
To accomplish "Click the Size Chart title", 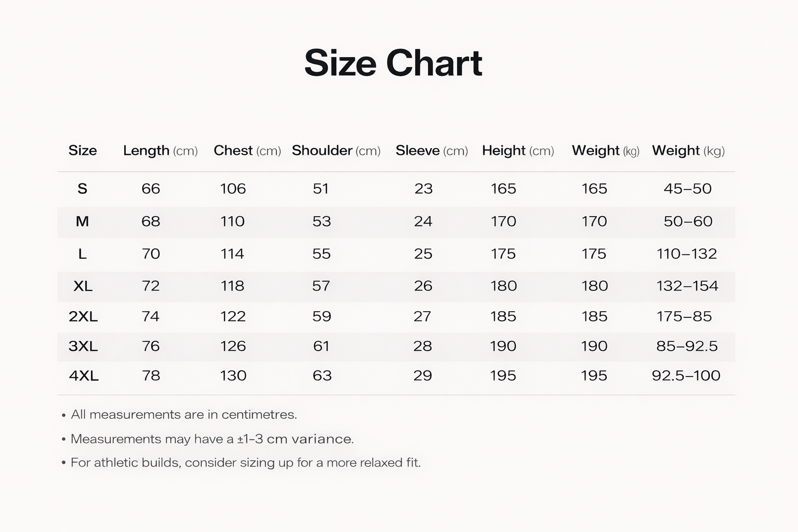I will click(393, 63).
